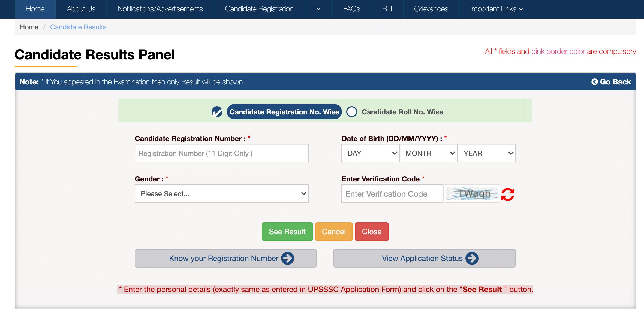
Task: Click the Go Back link
Action: click(x=611, y=82)
